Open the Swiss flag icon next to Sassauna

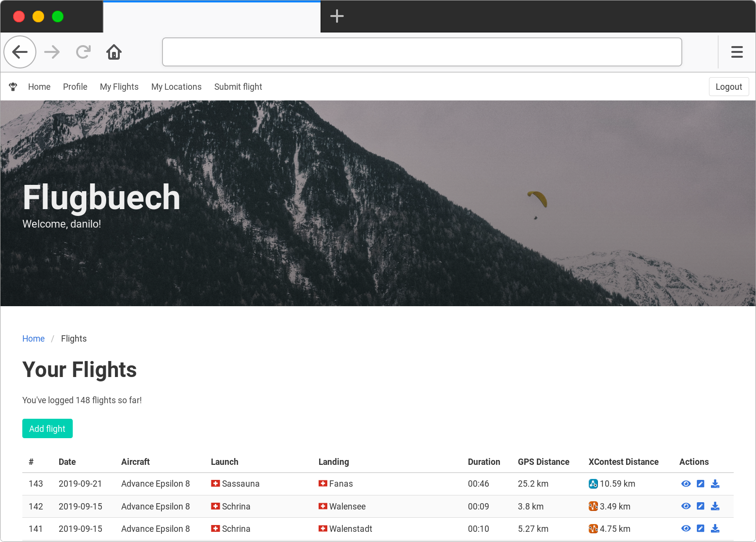215,484
